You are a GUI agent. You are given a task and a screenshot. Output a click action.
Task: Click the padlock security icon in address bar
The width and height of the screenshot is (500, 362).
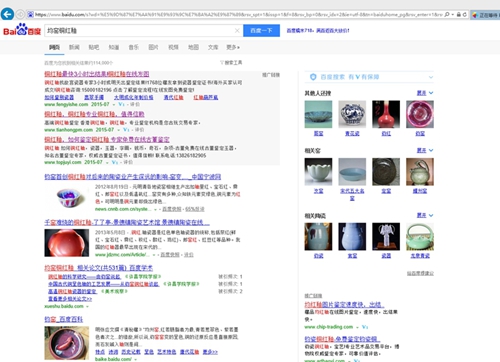(x=459, y=14)
